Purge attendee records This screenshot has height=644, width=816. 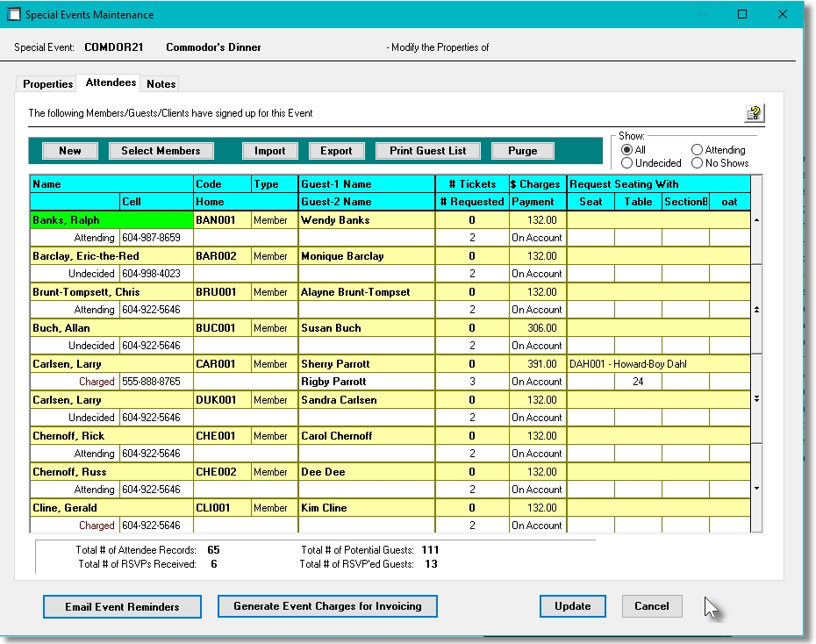click(x=523, y=150)
